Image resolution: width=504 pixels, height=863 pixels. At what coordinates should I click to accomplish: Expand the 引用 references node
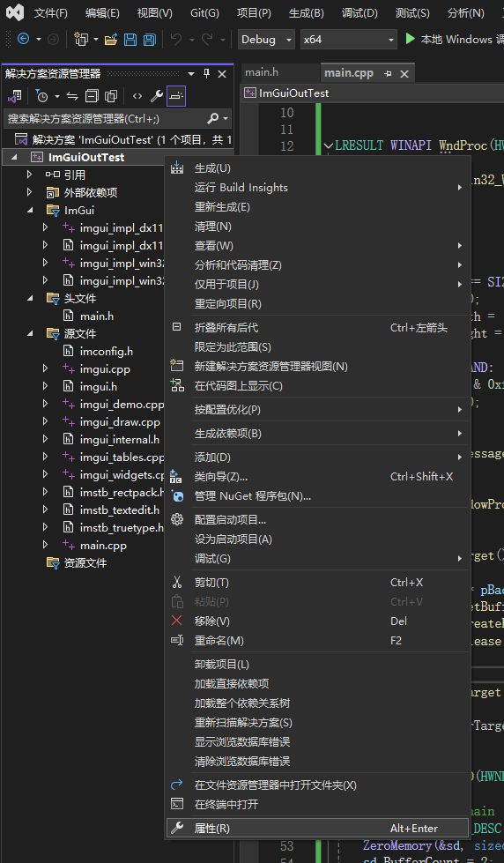pyautogui.click(x=30, y=175)
